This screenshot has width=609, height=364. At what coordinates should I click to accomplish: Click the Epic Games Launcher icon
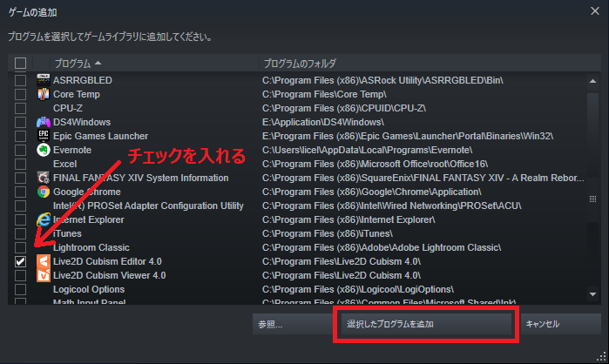click(x=43, y=136)
